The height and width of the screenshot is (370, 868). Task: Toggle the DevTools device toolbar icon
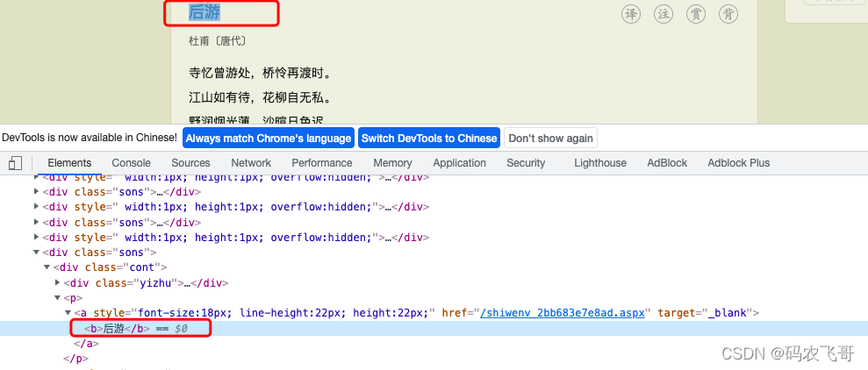(16, 163)
